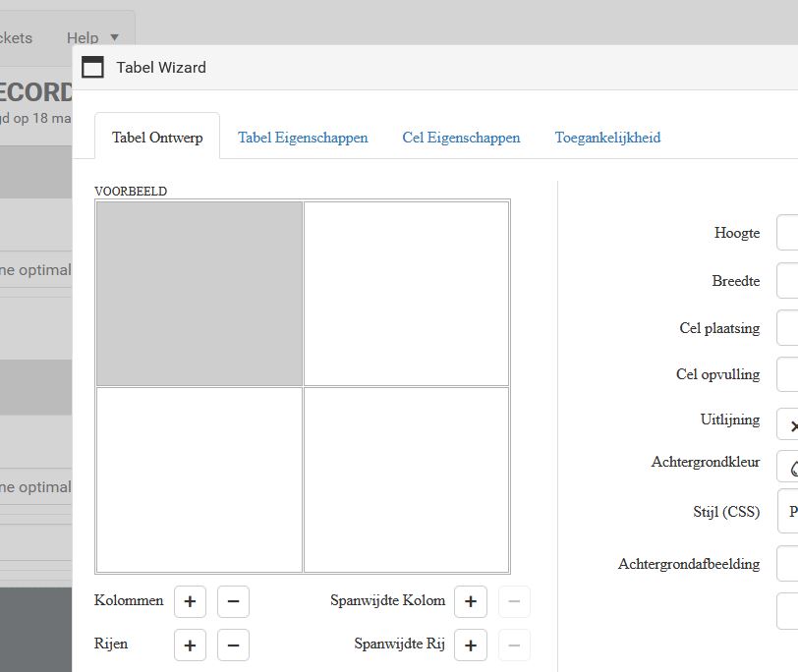The image size is (798, 672).
Task: Increase Spanwijdte Kolom with plus button
Action: pos(471,601)
